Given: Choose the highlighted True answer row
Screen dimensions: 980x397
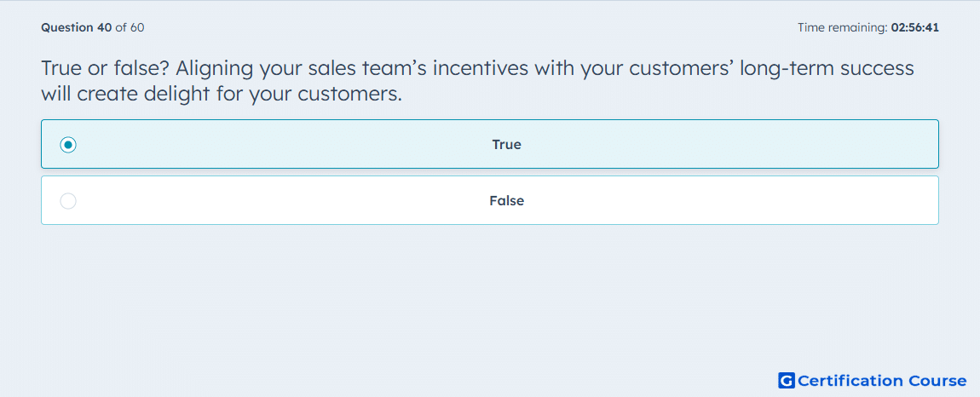Looking at the screenshot, I should [x=490, y=144].
